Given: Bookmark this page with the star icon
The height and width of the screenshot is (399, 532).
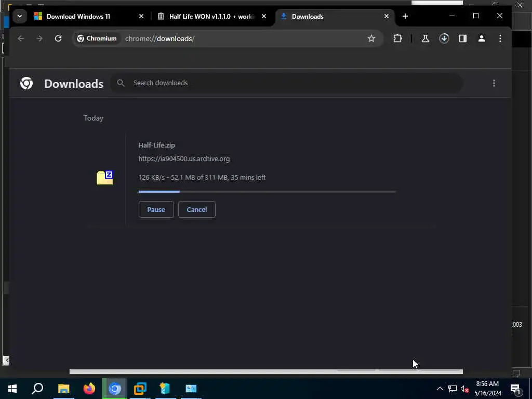Looking at the screenshot, I should 371,38.
